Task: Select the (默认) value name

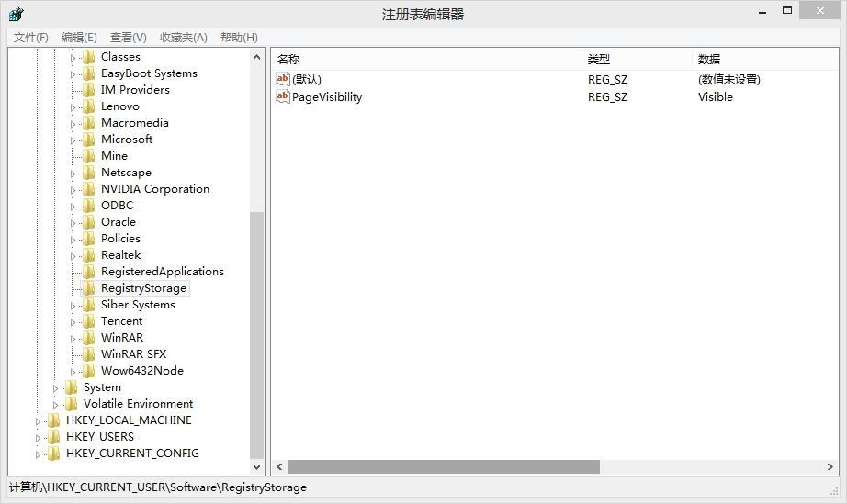Action: [x=306, y=79]
